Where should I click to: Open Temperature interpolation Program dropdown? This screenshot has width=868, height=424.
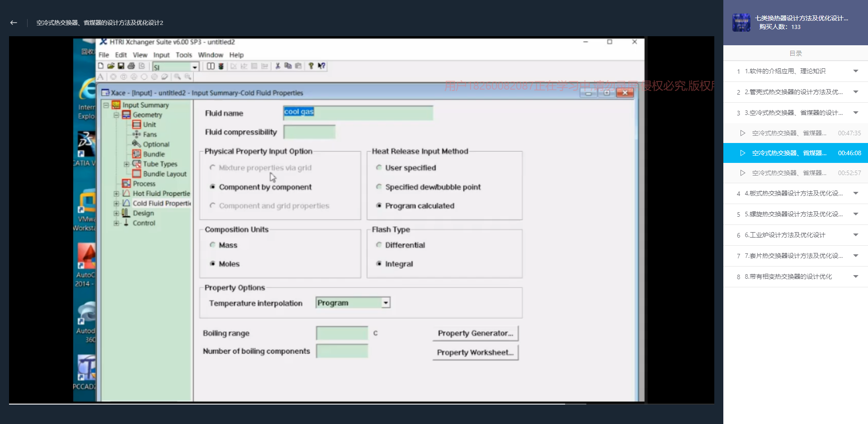coord(386,303)
